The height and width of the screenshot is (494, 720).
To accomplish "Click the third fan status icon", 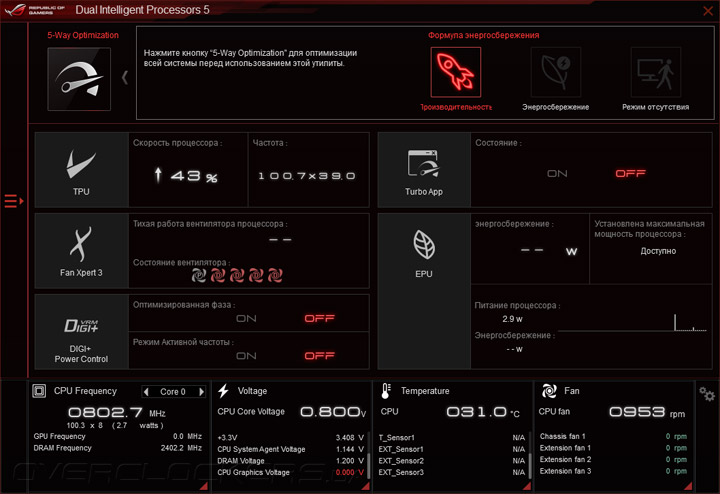I will click(x=237, y=275).
